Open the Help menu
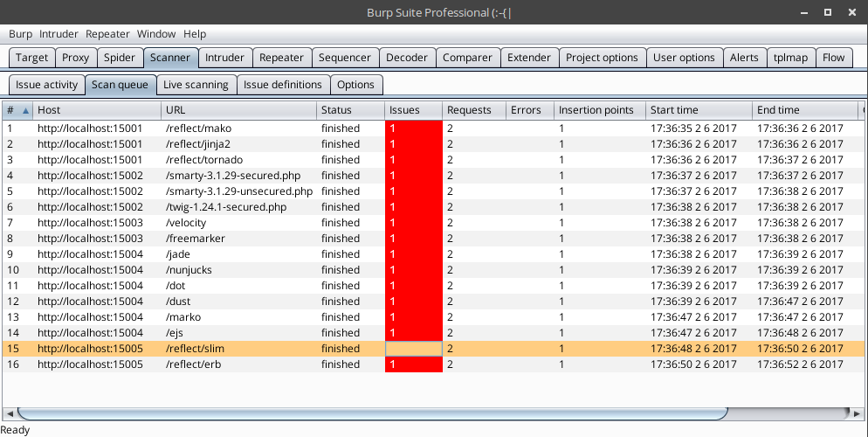The image size is (868, 437). point(195,34)
